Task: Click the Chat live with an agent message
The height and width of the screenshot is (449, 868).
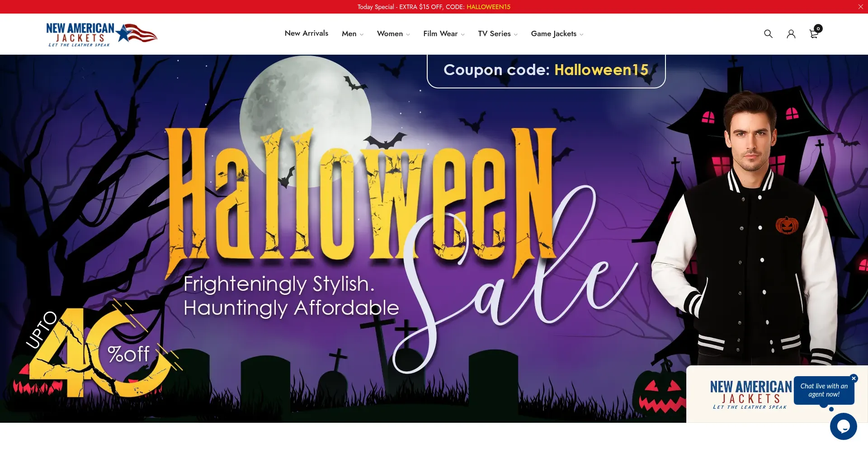Action: pyautogui.click(x=824, y=390)
